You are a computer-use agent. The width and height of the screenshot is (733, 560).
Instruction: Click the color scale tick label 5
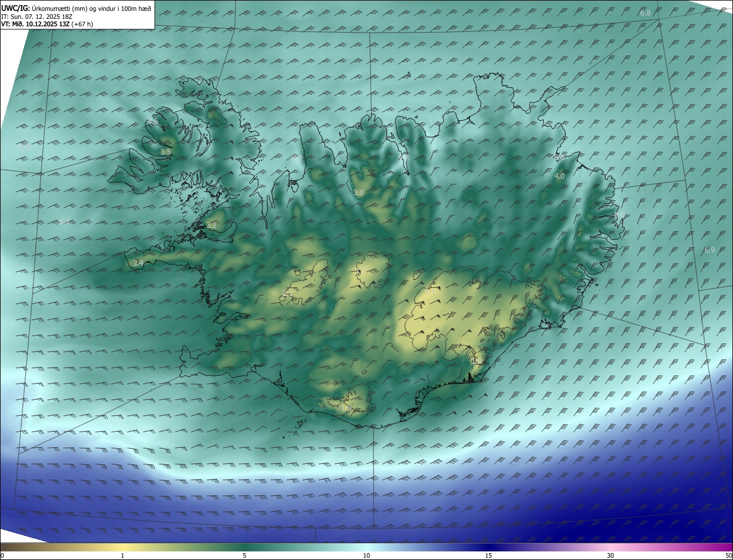(x=245, y=556)
